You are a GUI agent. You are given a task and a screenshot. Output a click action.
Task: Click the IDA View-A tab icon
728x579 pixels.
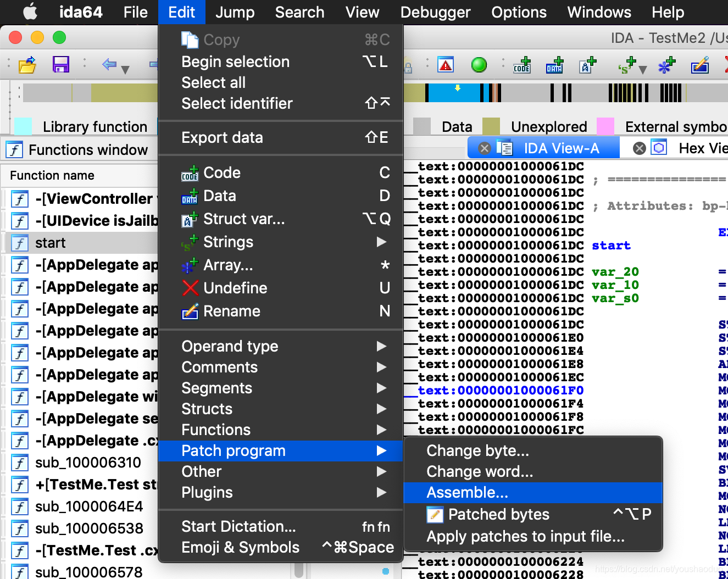pos(504,148)
